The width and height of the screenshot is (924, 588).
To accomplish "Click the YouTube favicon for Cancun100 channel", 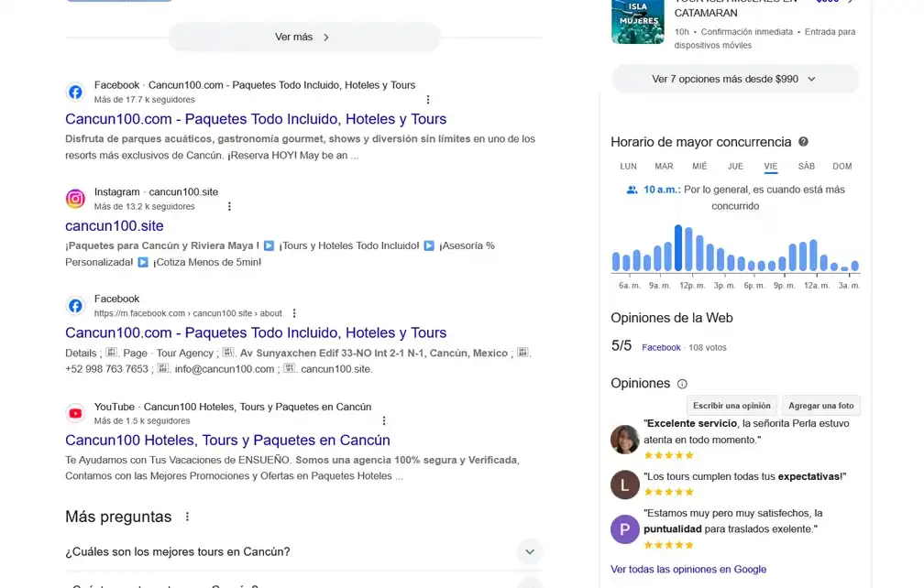I will (x=75, y=413).
